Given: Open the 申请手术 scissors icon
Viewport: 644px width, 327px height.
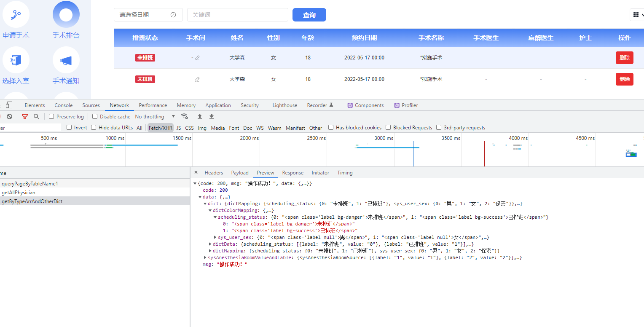Looking at the screenshot, I should click(x=16, y=15).
